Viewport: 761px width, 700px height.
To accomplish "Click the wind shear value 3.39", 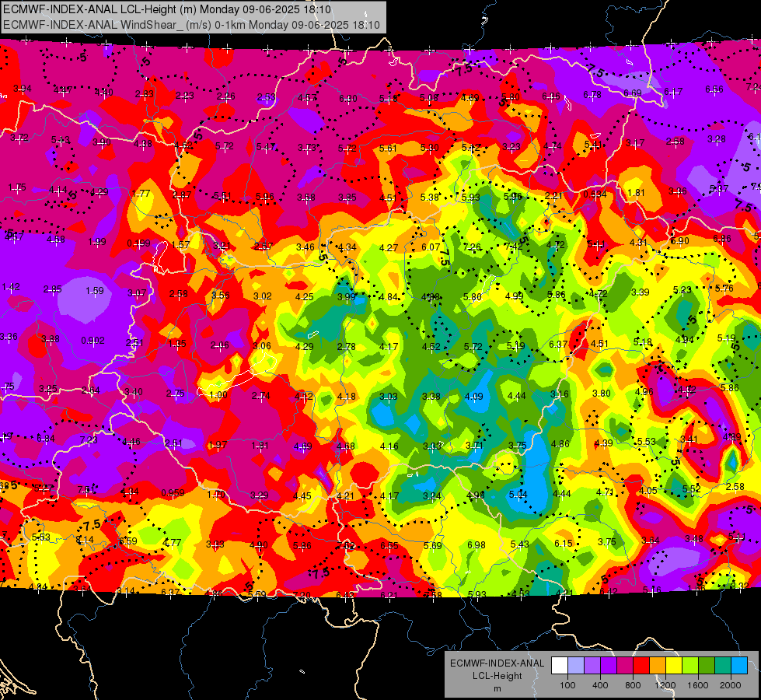I will tap(641, 292).
